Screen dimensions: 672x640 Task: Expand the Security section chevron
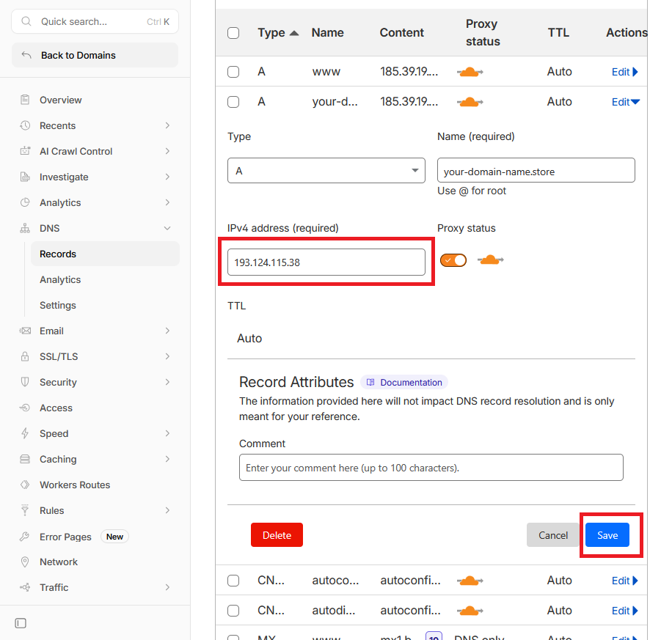tap(167, 382)
